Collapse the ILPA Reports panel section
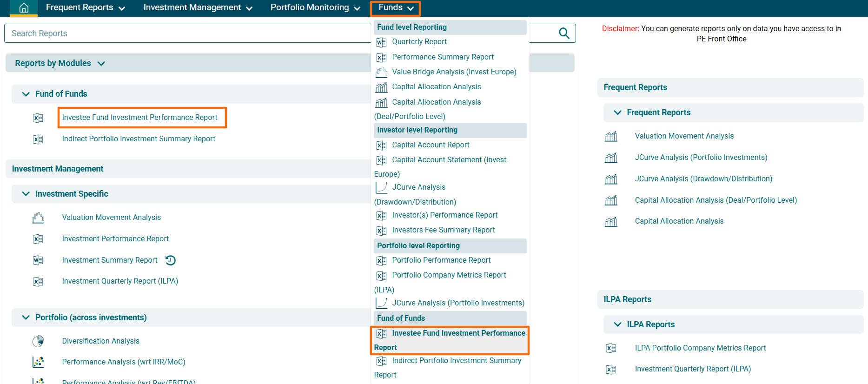 click(x=617, y=324)
